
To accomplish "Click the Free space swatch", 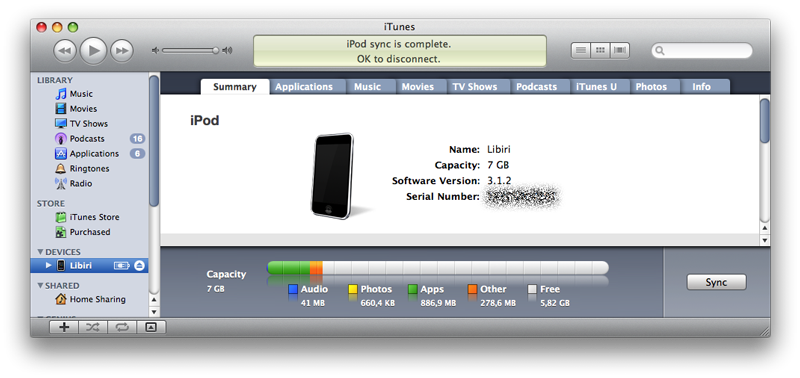I will [532, 289].
